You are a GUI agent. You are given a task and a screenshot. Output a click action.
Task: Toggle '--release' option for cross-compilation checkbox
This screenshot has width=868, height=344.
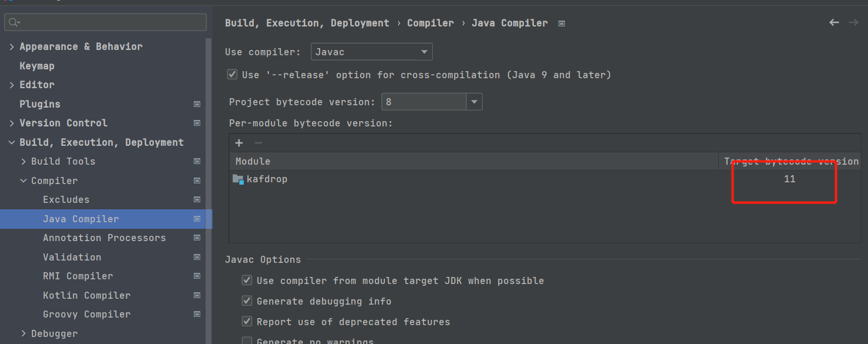point(233,75)
